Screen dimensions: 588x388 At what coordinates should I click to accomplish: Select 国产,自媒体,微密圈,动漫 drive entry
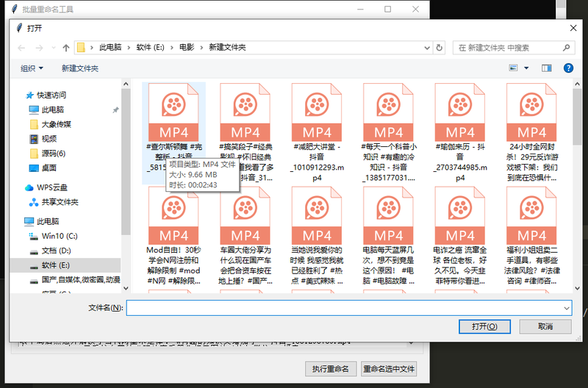pos(81,280)
